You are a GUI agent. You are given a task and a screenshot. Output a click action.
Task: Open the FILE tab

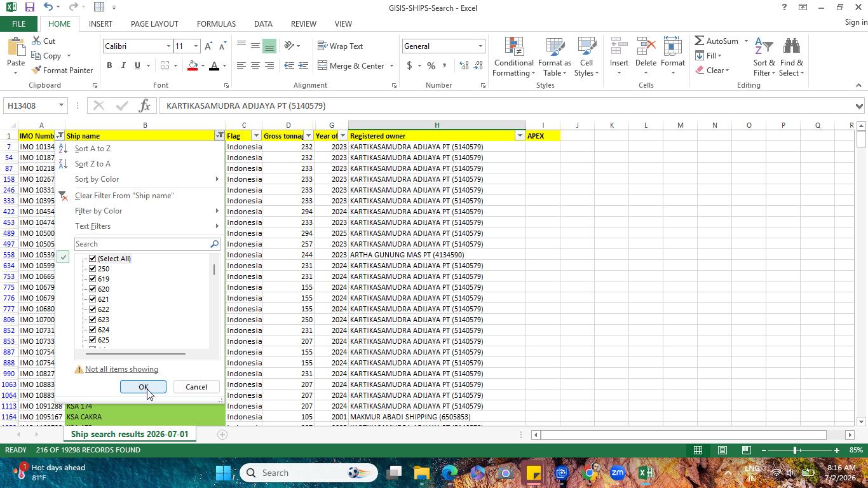coord(18,24)
